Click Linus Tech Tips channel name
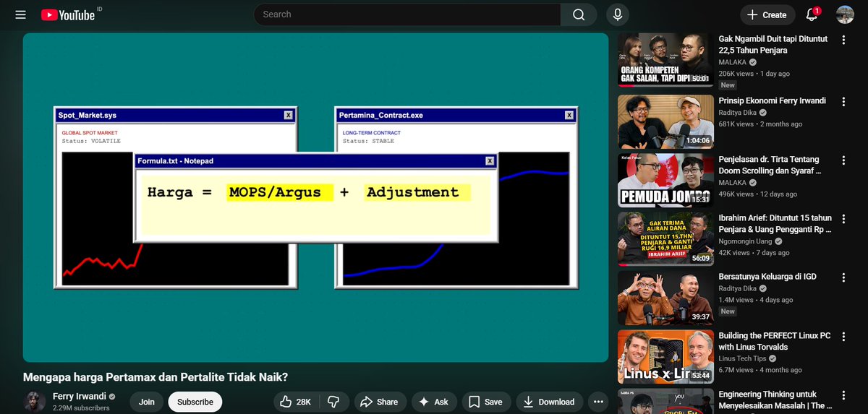Image resolution: width=868 pixels, height=414 pixels. coord(743,358)
